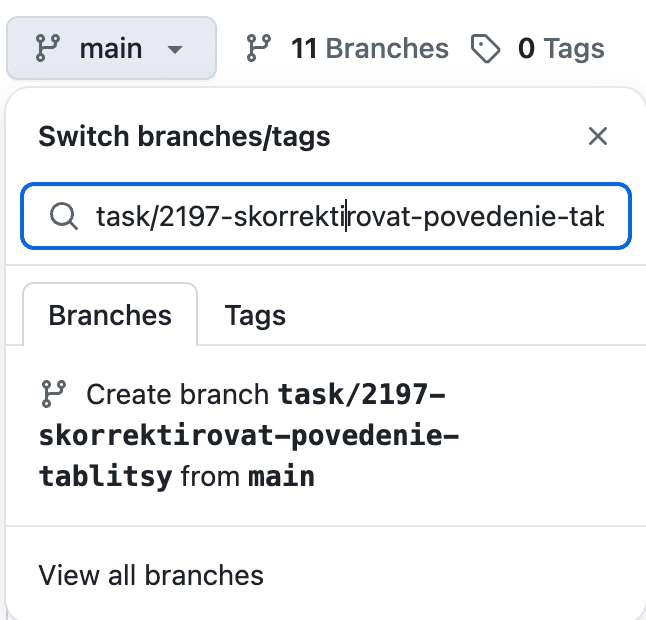Switch to the Branches tab

[x=110, y=315]
